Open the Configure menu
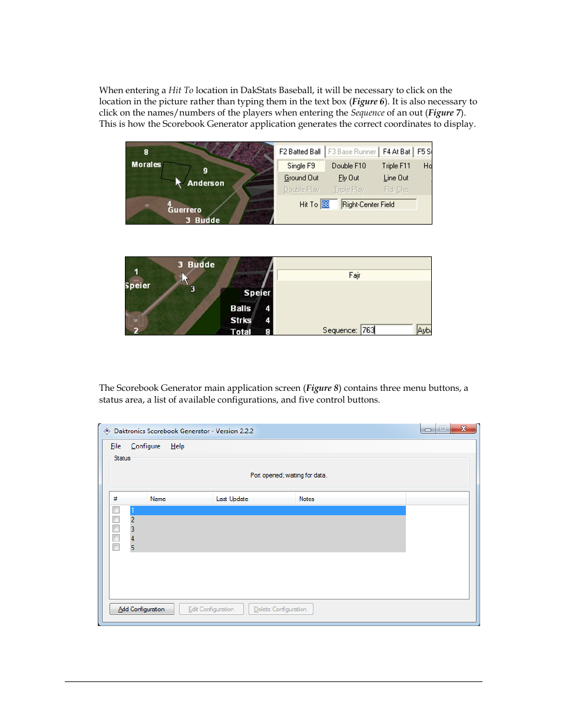This screenshot has height=728, width=562. tap(146, 446)
